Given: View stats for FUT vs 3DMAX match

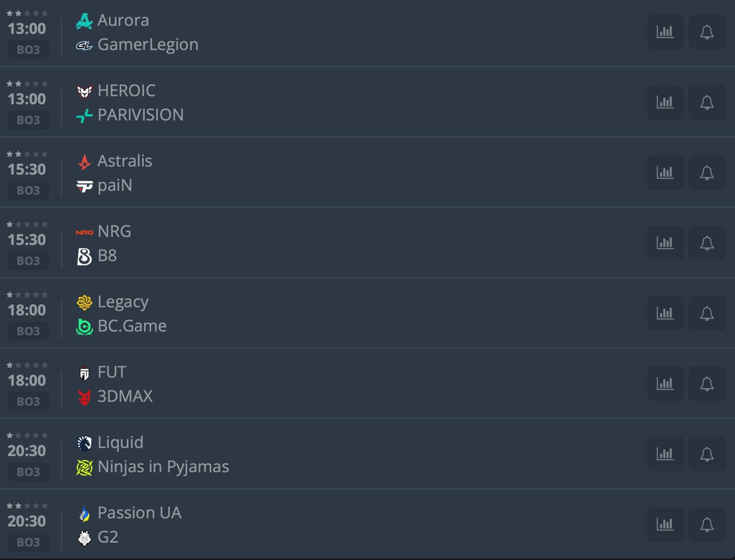Looking at the screenshot, I should pos(665,384).
